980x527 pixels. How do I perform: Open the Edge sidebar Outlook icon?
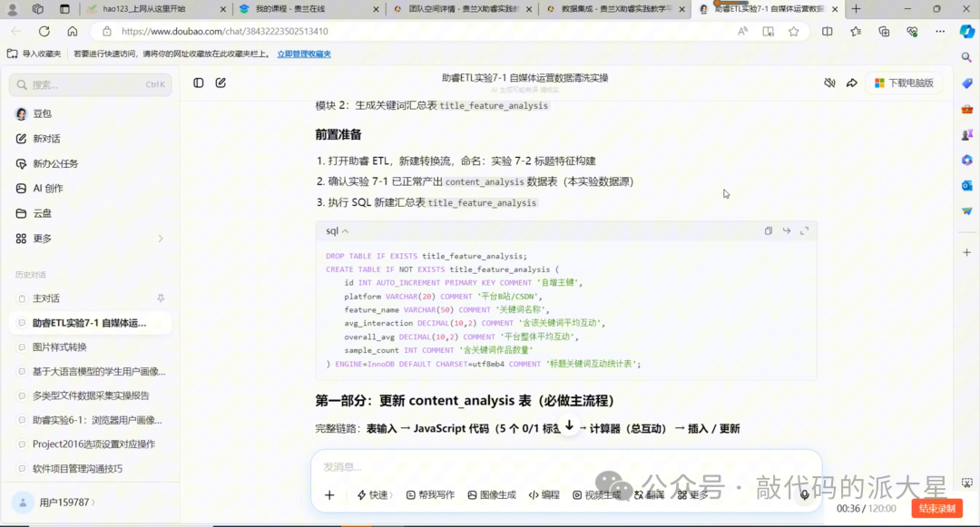point(967,185)
